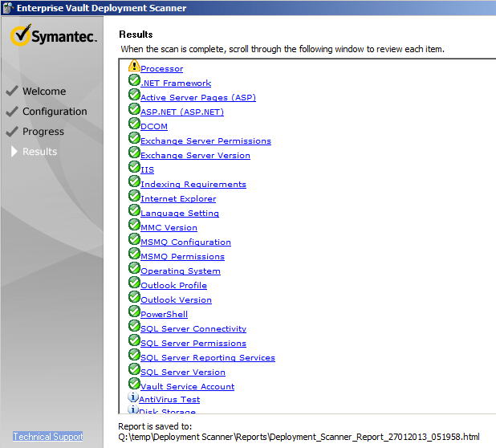Click the check icon for MSMQ Permissions

[134, 254]
